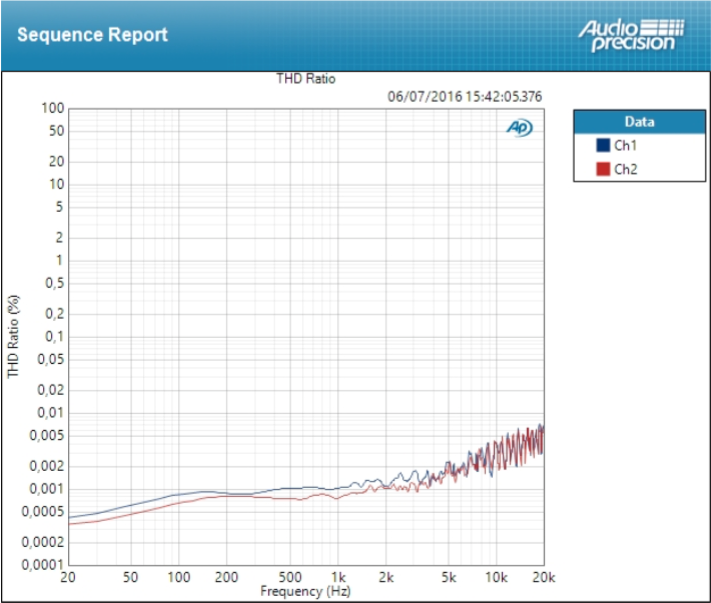Select the Ch1 legend label
The width and height of the screenshot is (711, 603).
[625, 146]
